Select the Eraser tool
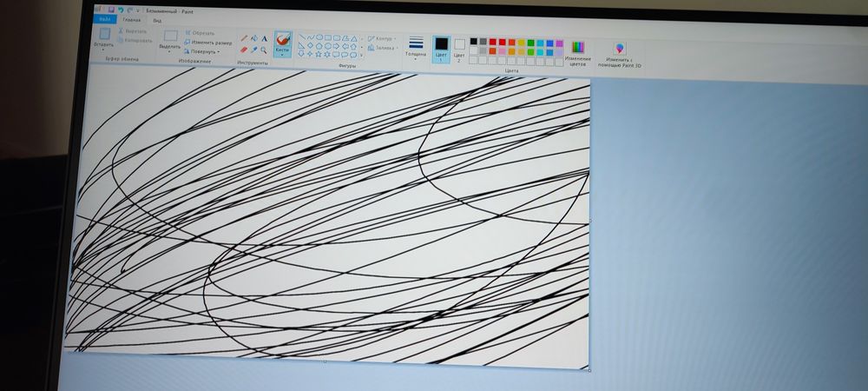 click(244, 50)
